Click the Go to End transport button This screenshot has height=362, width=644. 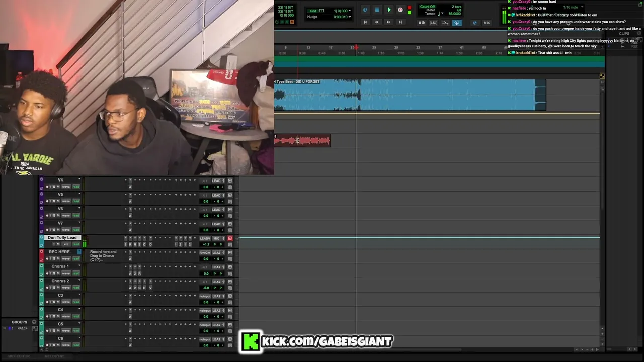[400, 22]
